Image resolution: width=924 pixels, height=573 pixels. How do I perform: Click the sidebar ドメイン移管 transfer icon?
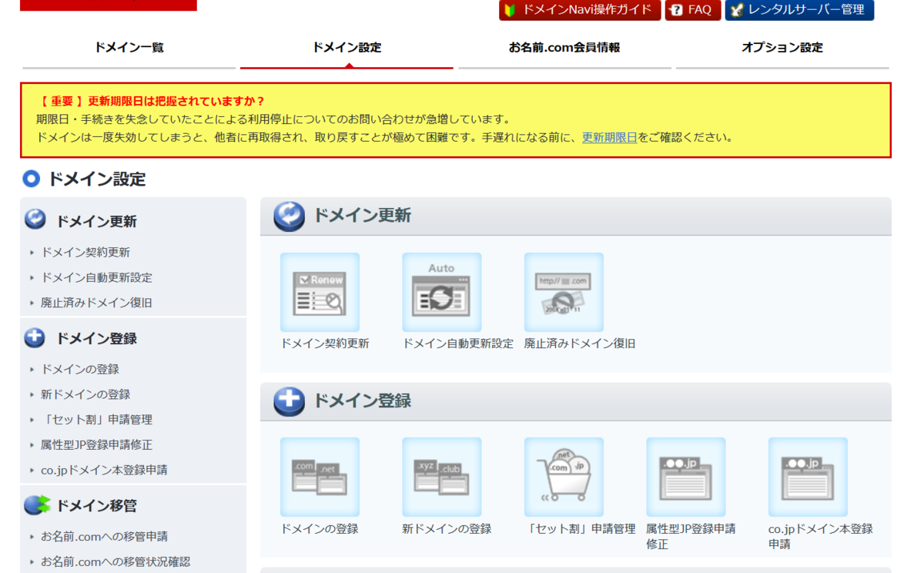coord(36,505)
